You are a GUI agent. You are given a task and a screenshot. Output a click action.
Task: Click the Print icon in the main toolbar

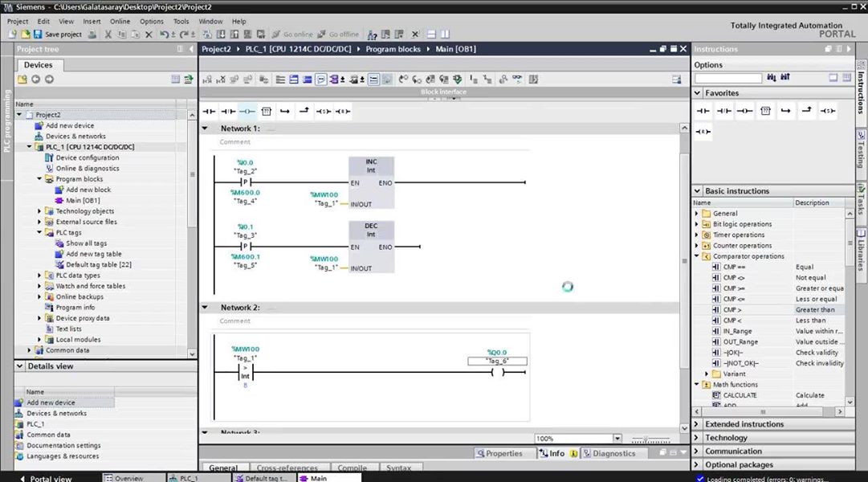[92, 35]
